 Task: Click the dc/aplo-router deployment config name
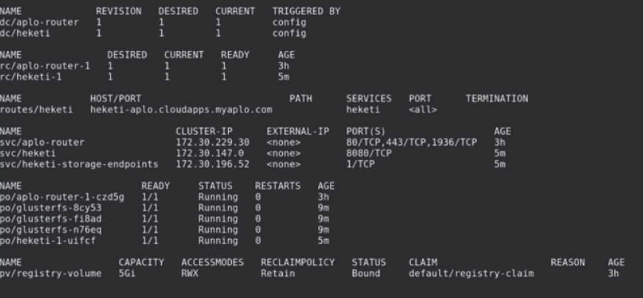[39, 23]
